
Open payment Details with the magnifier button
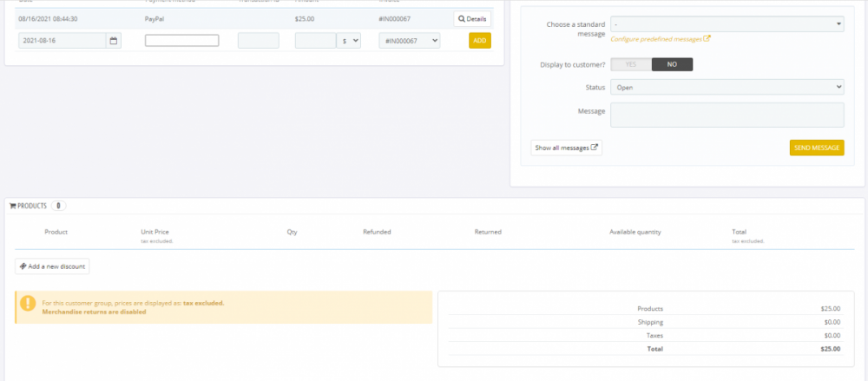coord(472,19)
